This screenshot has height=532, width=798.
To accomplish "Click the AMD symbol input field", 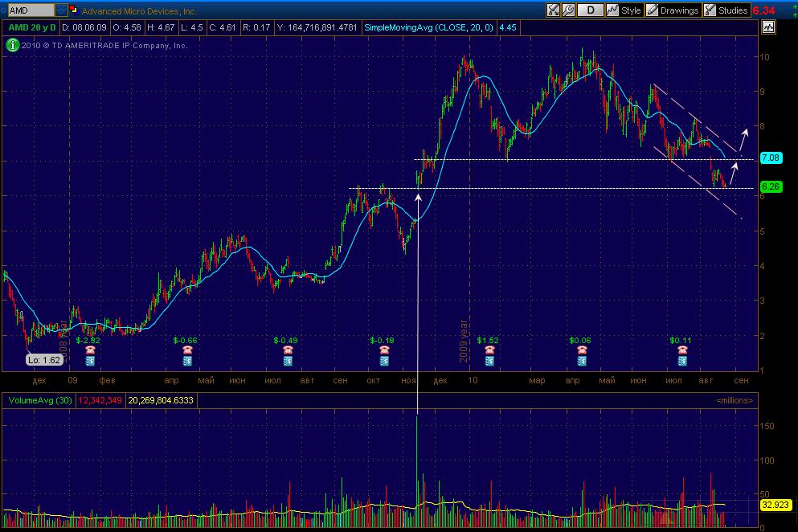I will tap(31, 10).
